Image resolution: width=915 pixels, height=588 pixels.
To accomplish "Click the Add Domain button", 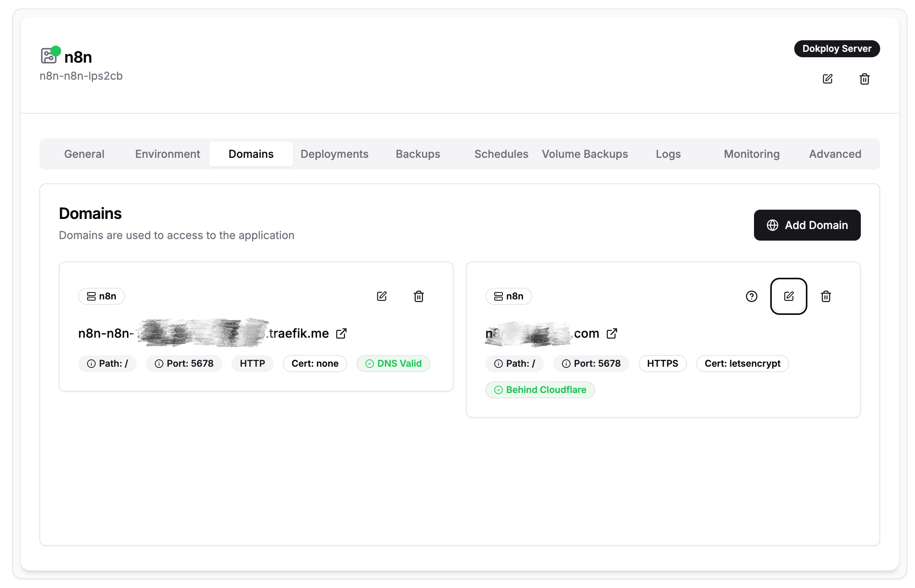I will [x=807, y=225].
